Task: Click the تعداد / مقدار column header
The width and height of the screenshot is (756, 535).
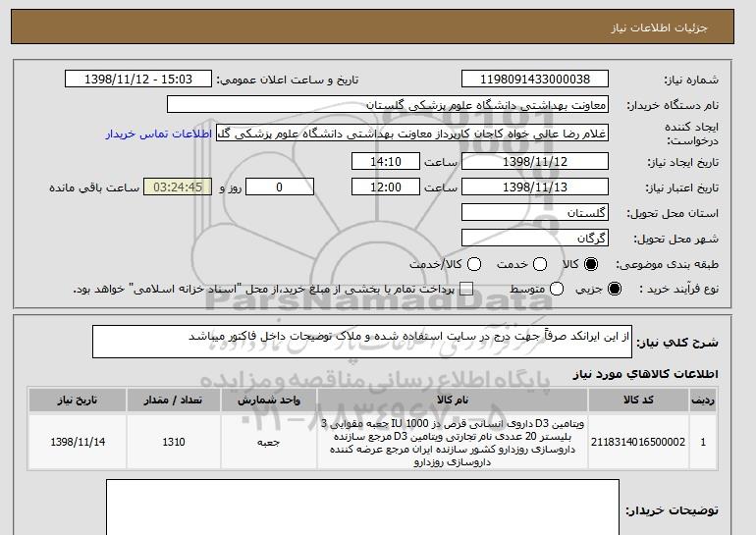Action: (x=174, y=401)
